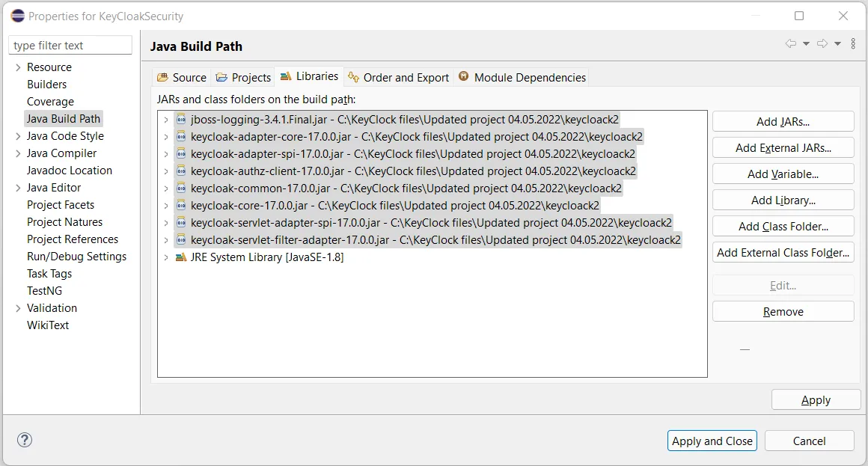Expand keycloak-core-17.0.0.jar entry
The image size is (868, 466).
pyautogui.click(x=165, y=206)
